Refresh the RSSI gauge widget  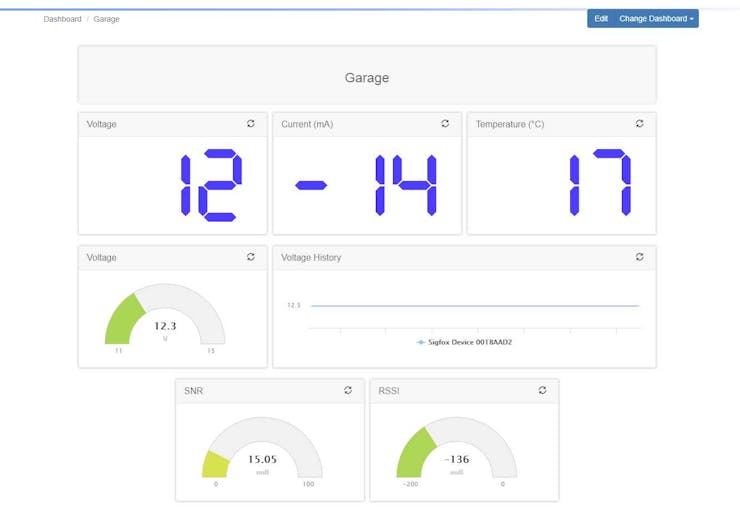pyautogui.click(x=542, y=390)
